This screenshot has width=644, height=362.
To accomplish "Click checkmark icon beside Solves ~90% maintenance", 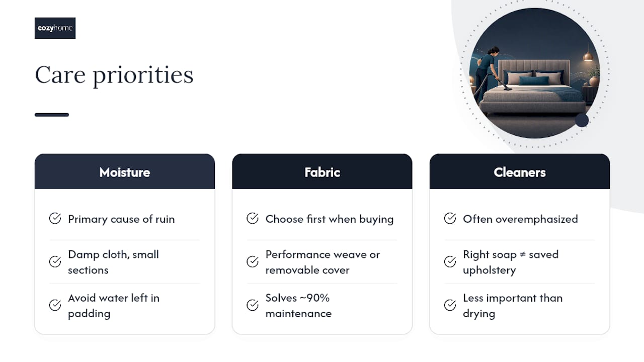I will coord(253,305).
